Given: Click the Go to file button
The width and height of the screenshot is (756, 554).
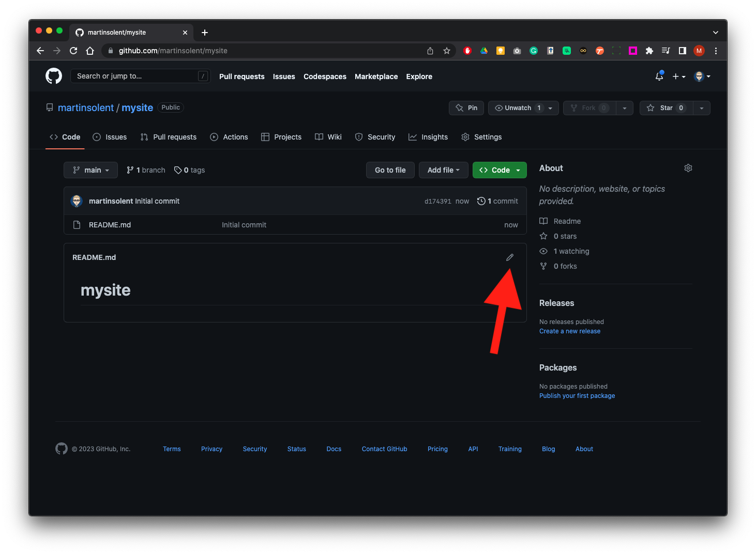Looking at the screenshot, I should 390,170.
